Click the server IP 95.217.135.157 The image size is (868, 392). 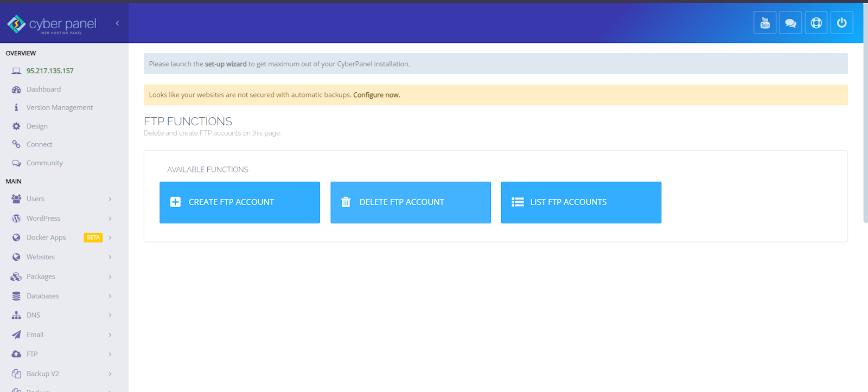(50, 71)
